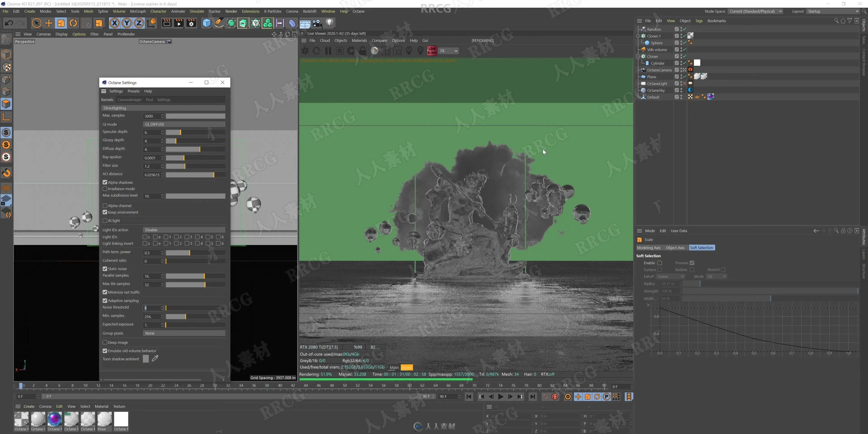The width and height of the screenshot is (868, 434).
Task: Toggle Y axis lock
Action: (127, 23)
